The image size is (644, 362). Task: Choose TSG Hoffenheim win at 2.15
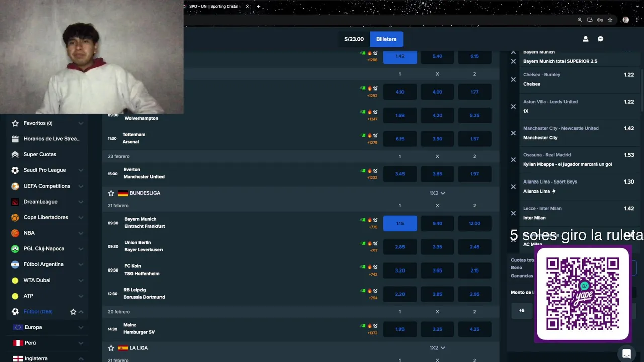[x=474, y=270]
